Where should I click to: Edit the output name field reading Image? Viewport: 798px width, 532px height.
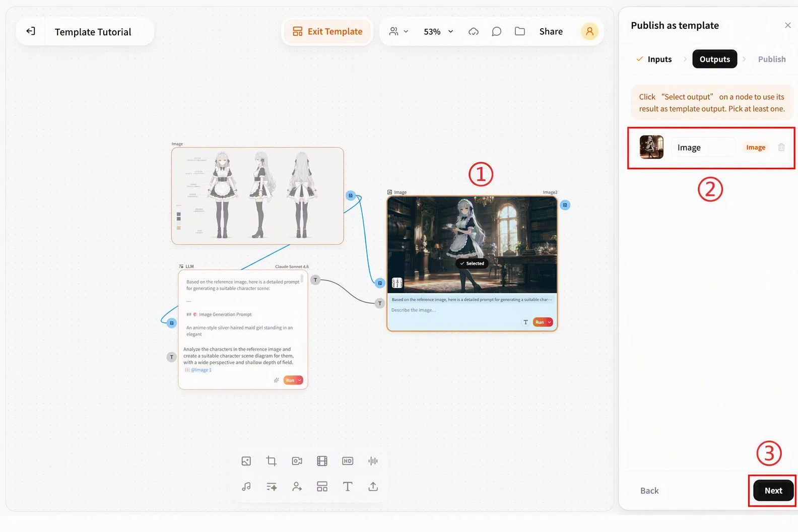[x=703, y=147]
